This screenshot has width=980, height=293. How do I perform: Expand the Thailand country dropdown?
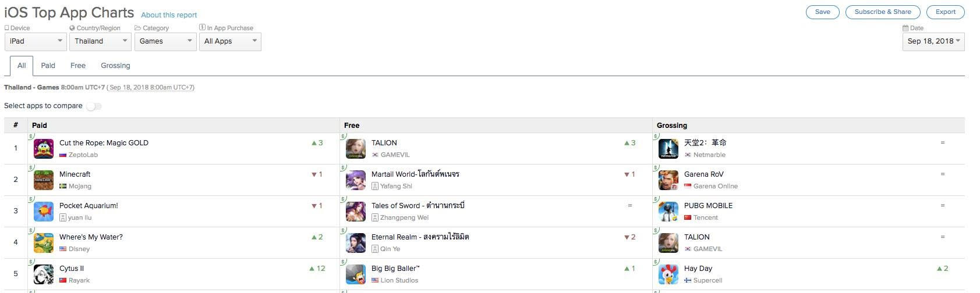tap(101, 41)
